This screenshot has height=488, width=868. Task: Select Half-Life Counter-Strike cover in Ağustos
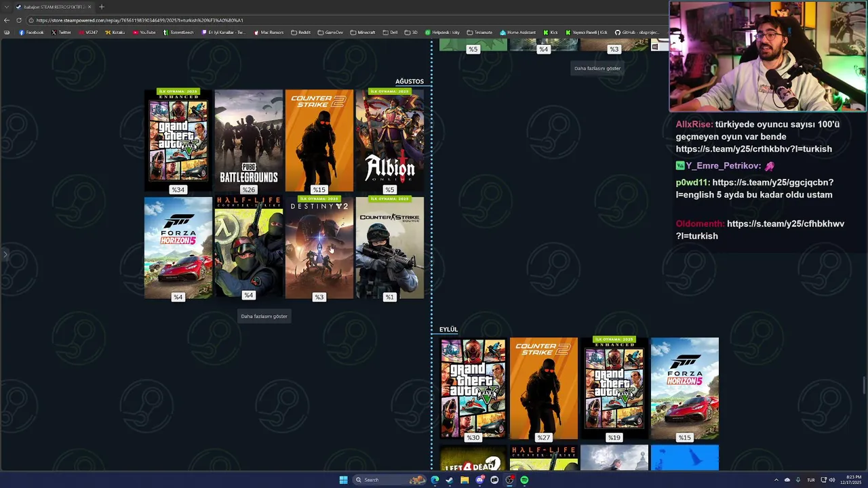pyautogui.click(x=249, y=248)
